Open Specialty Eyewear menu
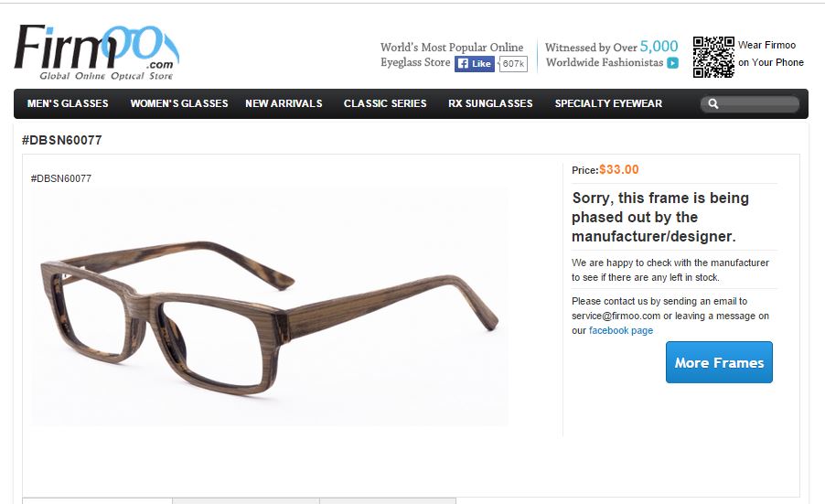 pos(608,103)
